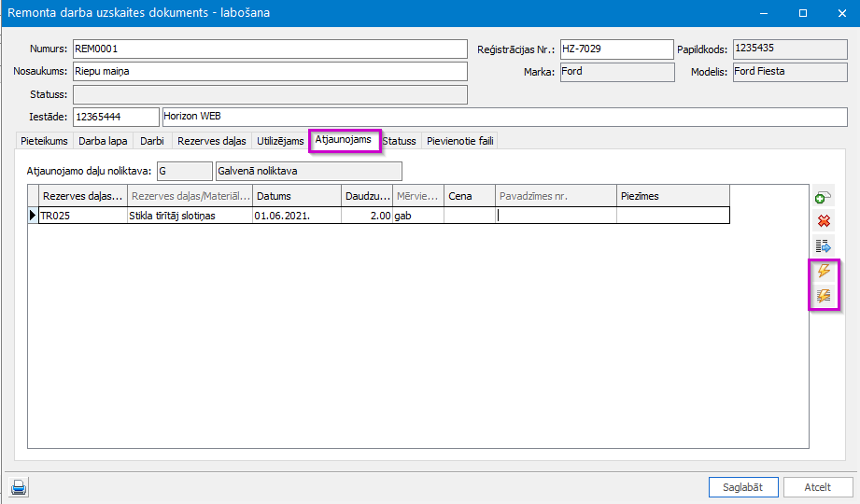Select the TR025 cell

pos(83,216)
